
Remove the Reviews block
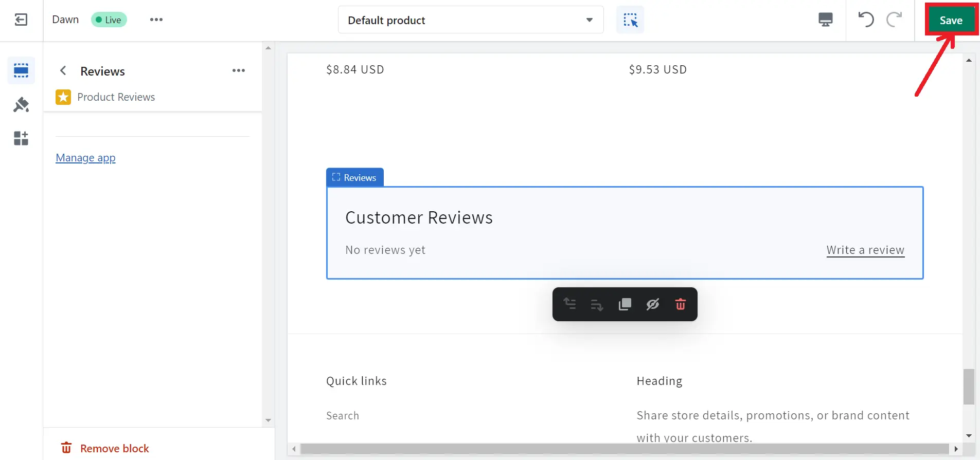[x=105, y=448]
